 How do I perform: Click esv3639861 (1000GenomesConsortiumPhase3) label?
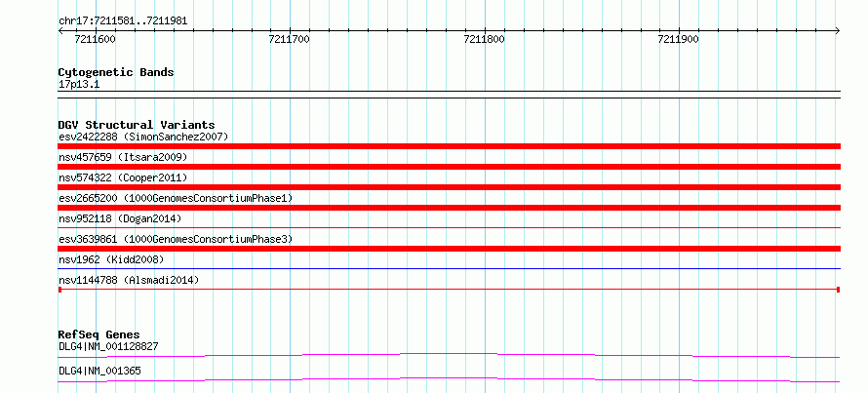pyautogui.click(x=176, y=239)
